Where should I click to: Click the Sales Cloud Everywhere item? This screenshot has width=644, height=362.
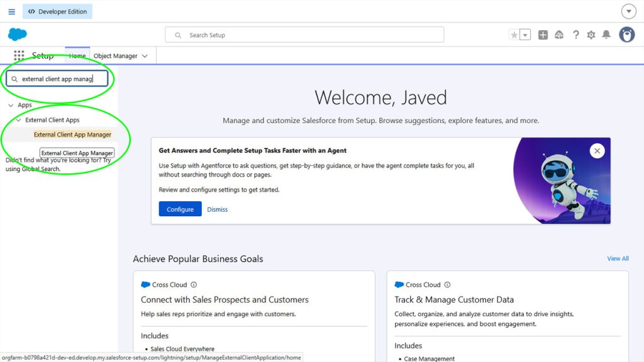pyautogui.click(x=182, y=349)
